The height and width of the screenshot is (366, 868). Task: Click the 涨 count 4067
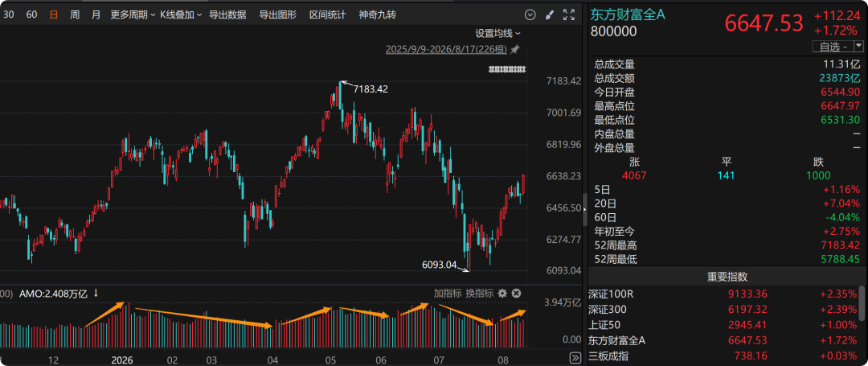point(634,176)
